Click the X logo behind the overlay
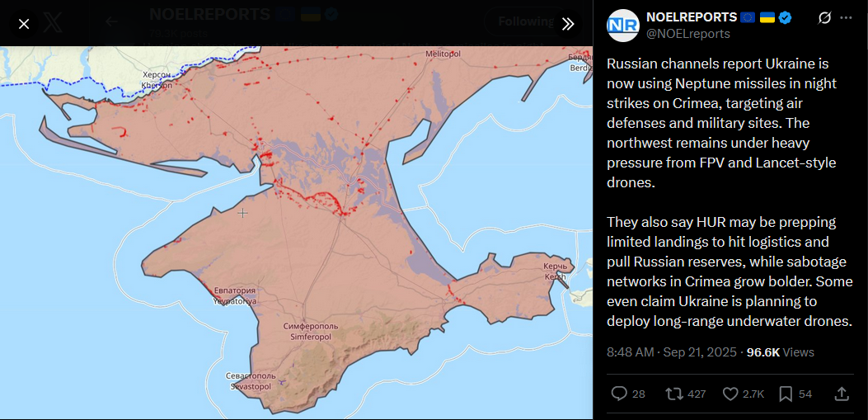The height and width of the screenshot is (420, 868). [53, 23]
